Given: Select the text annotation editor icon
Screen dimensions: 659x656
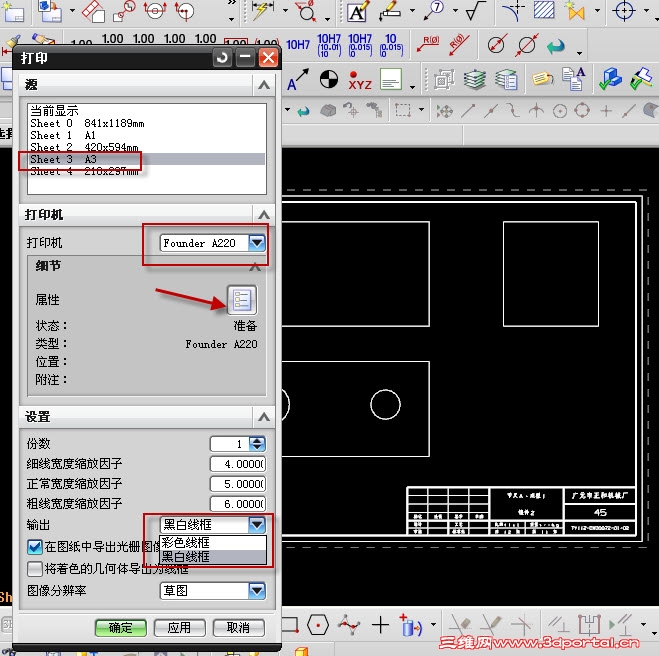Looking at the screenshot, I should 358,11.
